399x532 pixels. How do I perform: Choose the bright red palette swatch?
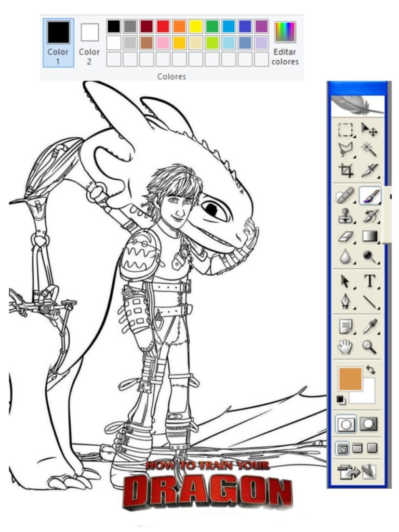(x=163, y=26)
